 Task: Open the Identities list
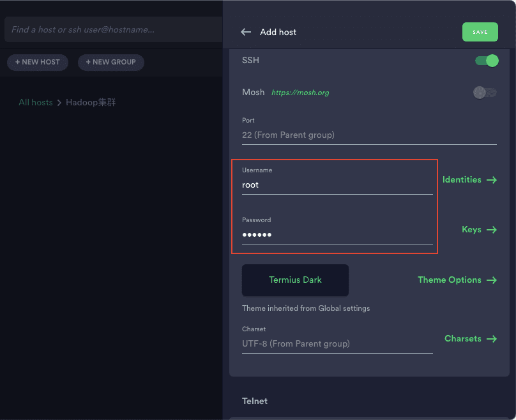(x=462, y=180)
